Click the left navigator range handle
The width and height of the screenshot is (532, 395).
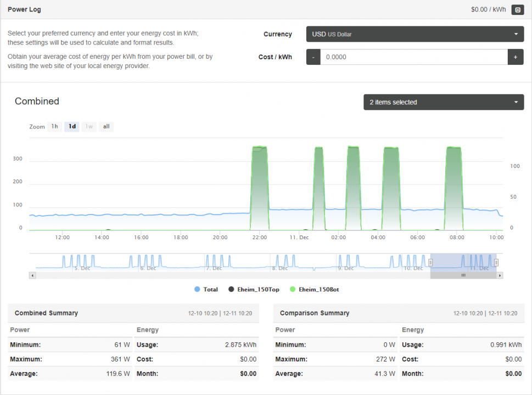pos(430,262)
